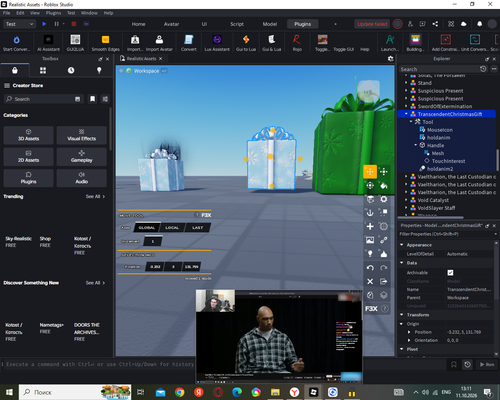Open the Audio category
The image size is (500, 400).
82,178
